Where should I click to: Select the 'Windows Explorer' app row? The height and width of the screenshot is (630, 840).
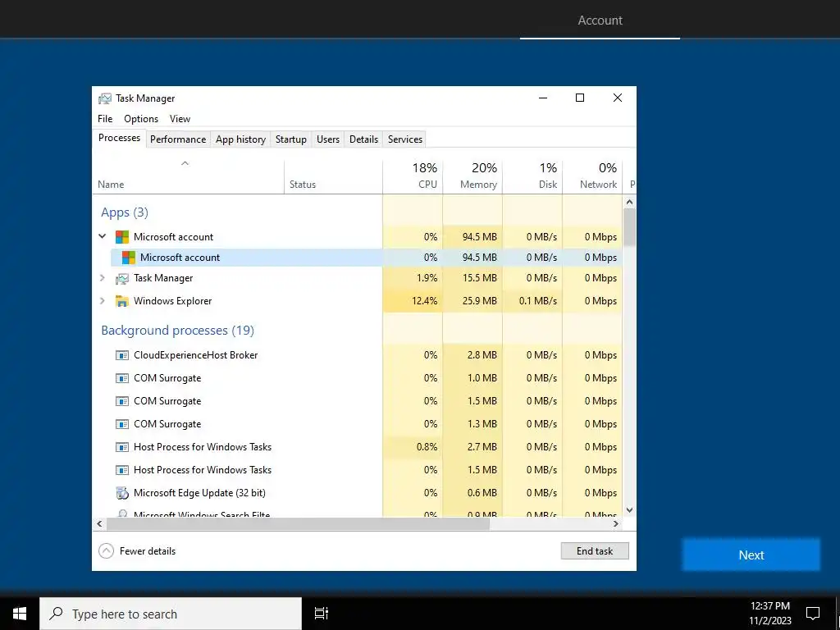click(358, 301)
